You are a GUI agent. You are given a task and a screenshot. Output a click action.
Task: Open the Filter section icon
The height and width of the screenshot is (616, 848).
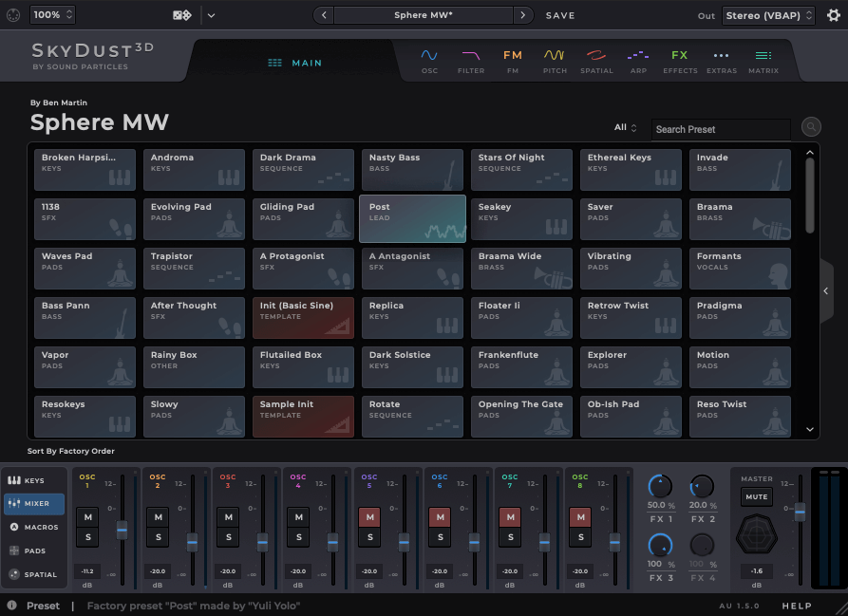pos(471,61)
